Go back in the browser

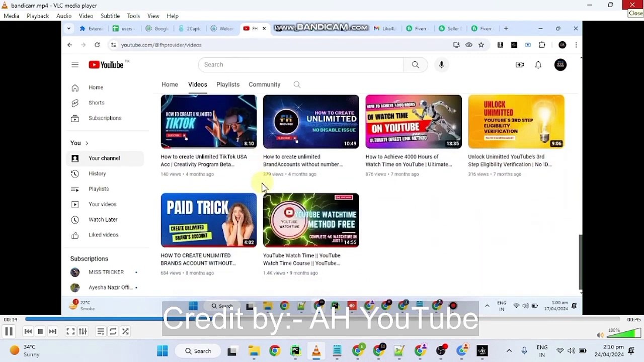pos(69,45)
